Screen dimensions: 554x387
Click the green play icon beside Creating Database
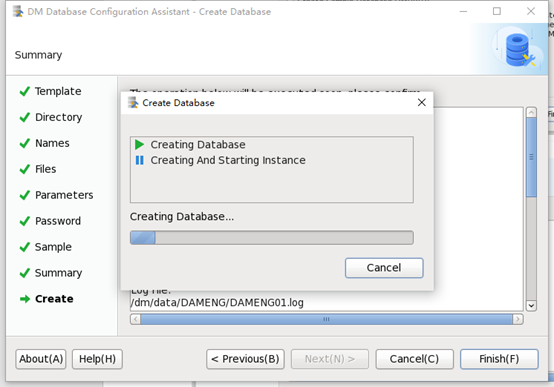click(140, 144)
